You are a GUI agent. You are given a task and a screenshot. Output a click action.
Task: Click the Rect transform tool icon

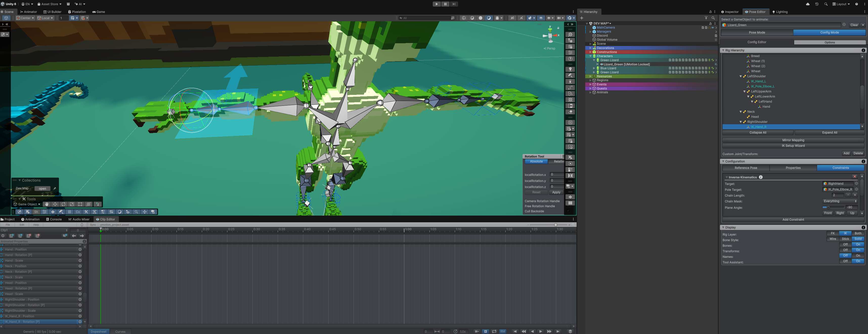[x=80, y=204]
